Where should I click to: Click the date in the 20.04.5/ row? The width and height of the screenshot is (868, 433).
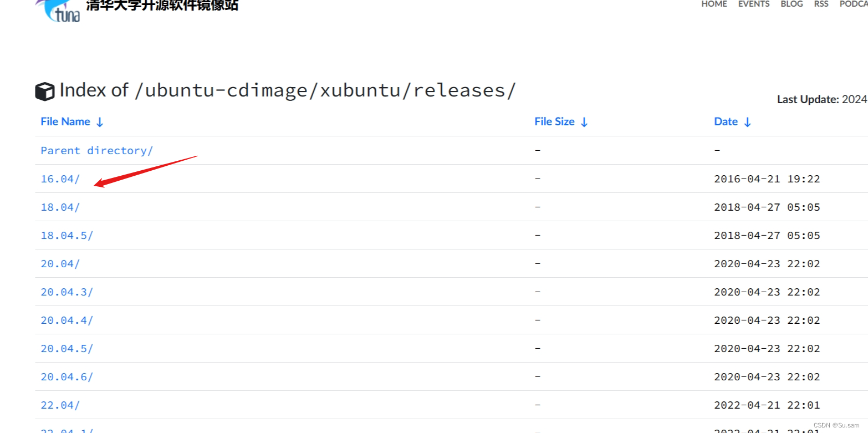[x=767, y=349]
